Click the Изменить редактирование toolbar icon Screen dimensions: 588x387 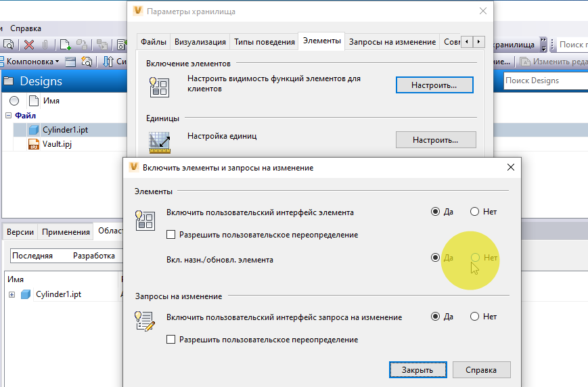pyautogui.click(x=525, y=62)
